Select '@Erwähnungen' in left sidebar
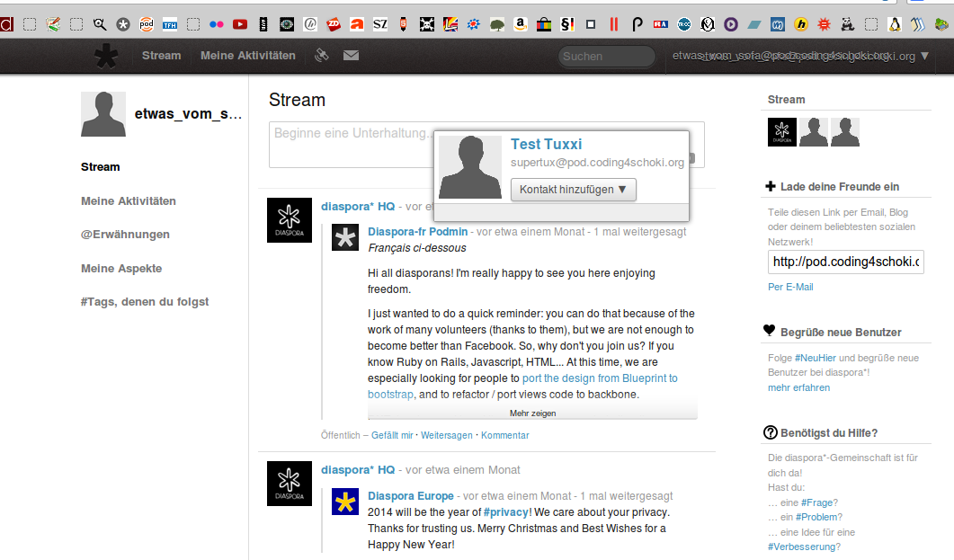This screenshot has height=560, width=954. point(125,235)
